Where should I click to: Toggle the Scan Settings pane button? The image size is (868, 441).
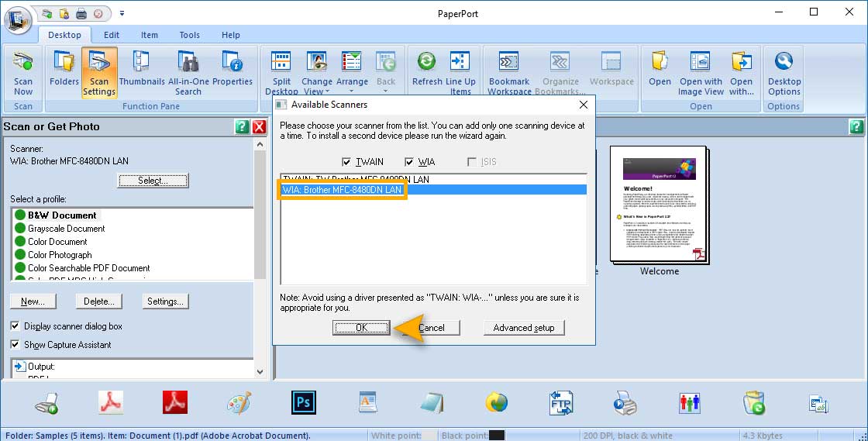99,73
